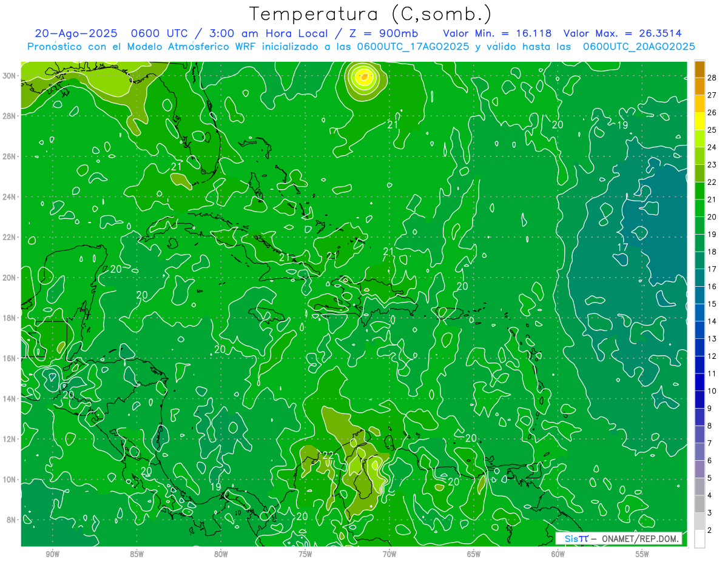This screenshot has width=728, height=562.
Task: Select the "75W" longitude label
Action: [x=305, y=554]
